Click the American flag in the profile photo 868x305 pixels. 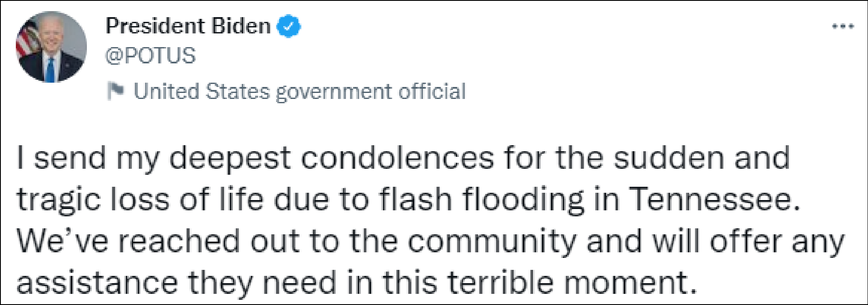point(26,41)
